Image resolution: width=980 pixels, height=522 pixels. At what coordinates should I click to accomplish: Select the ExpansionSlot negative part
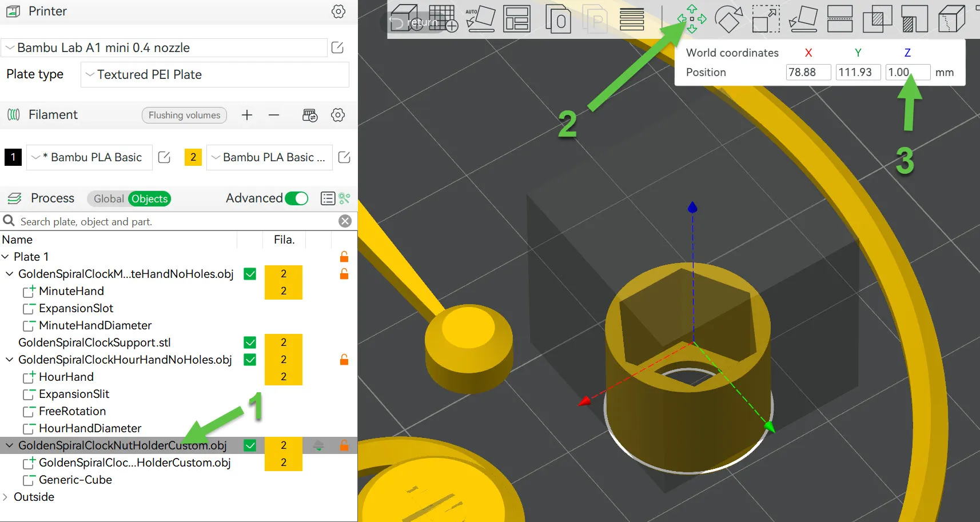[x=76, y=308]
